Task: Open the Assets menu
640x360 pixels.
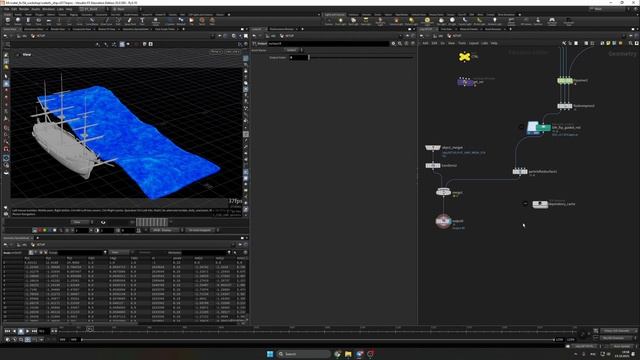Action: click(36, 9)
